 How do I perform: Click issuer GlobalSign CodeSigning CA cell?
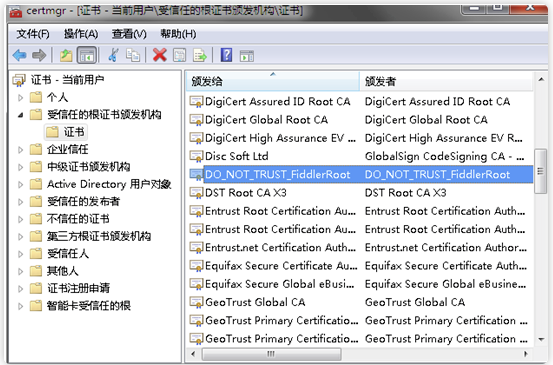point(444,156)
